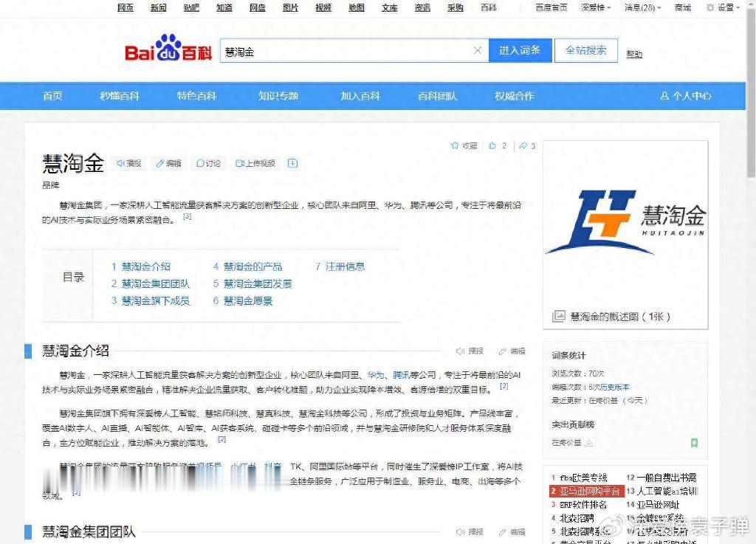
Task: Open the 秒懂百科 navigation tab
Action: coord(120,96)
